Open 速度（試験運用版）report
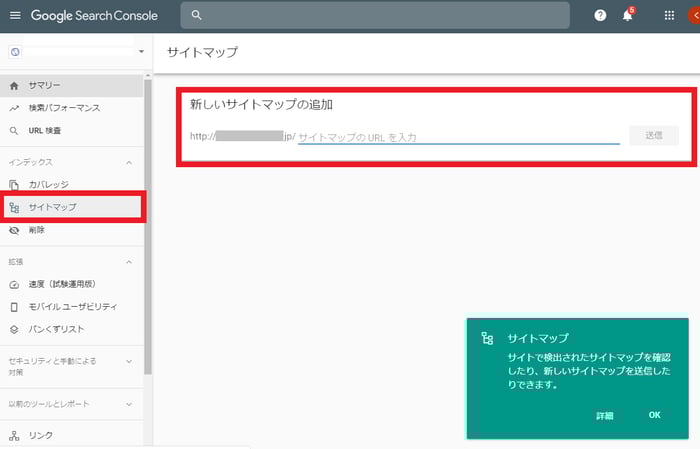 (x=71, y=284)
